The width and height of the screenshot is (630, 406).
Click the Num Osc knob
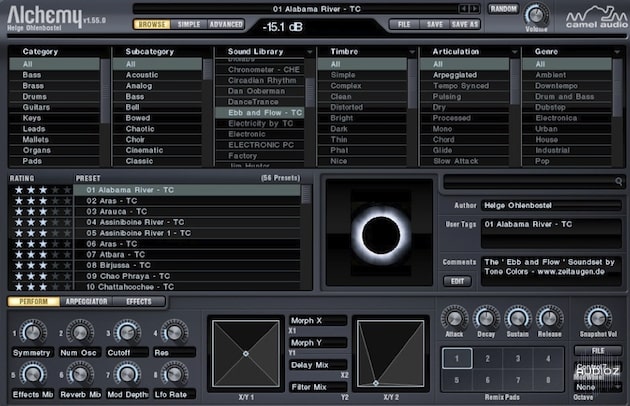coord(80,332)
